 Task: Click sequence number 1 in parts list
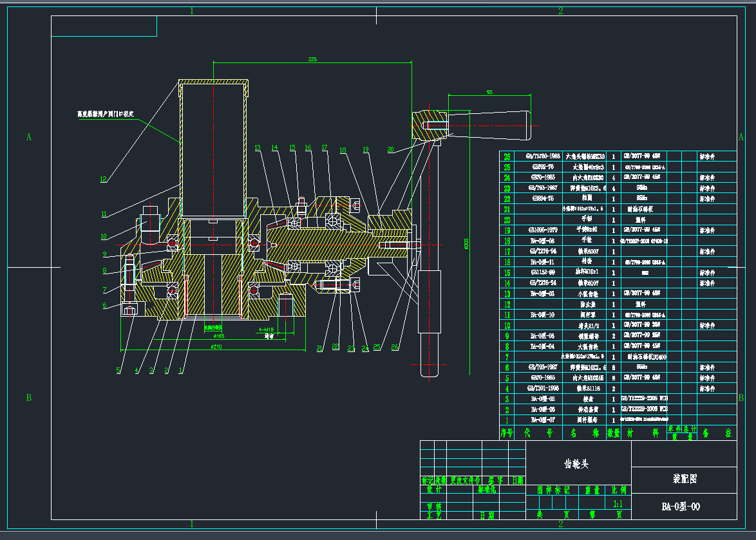[507, 420]
